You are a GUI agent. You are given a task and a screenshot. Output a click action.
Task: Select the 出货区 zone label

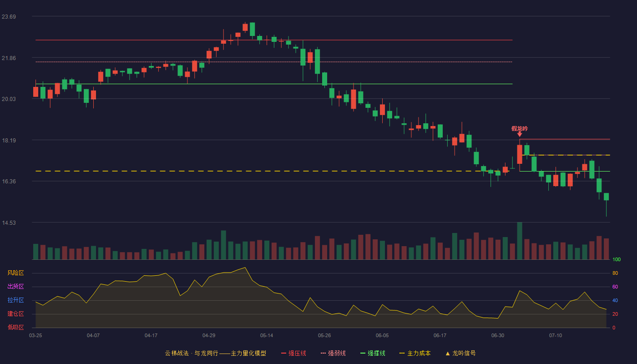(x=15, y=287)
